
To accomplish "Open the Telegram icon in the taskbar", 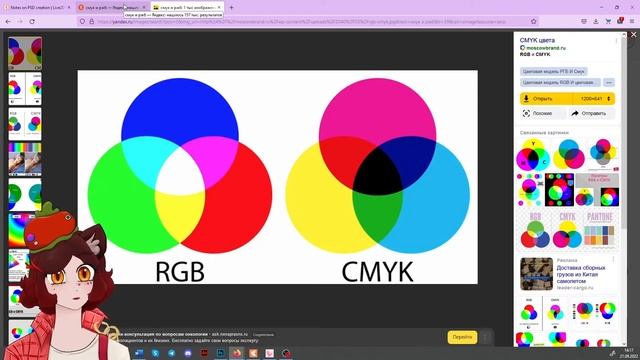I will (171, 353).
